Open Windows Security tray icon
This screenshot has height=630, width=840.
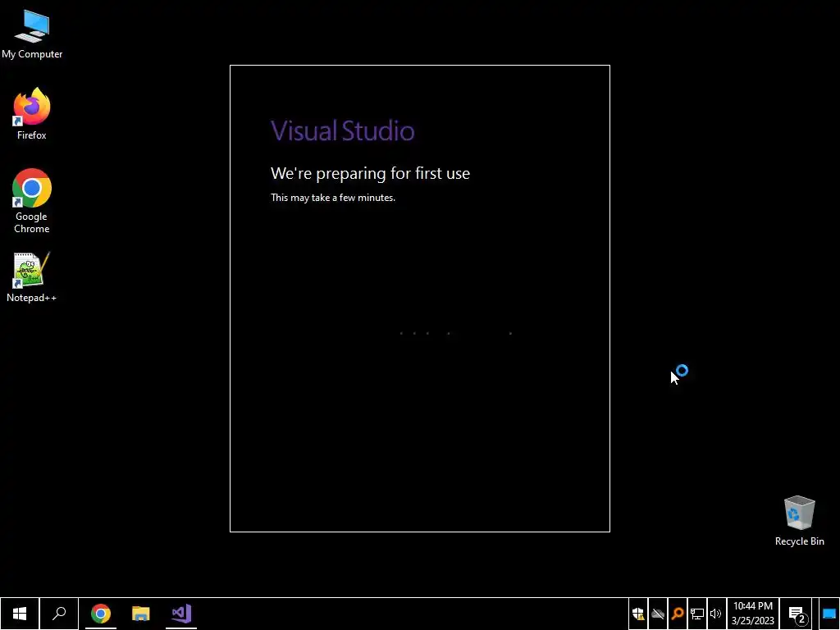(638, 614)
